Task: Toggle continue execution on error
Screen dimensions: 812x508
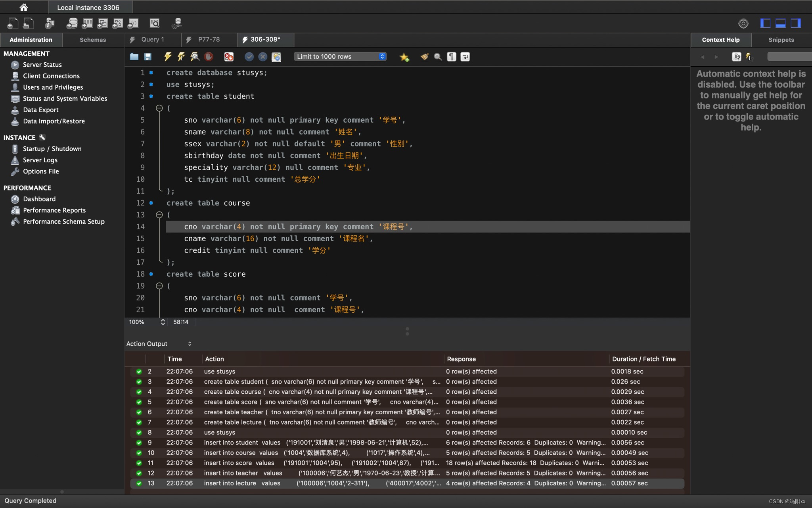Action: tap(229, 57)
